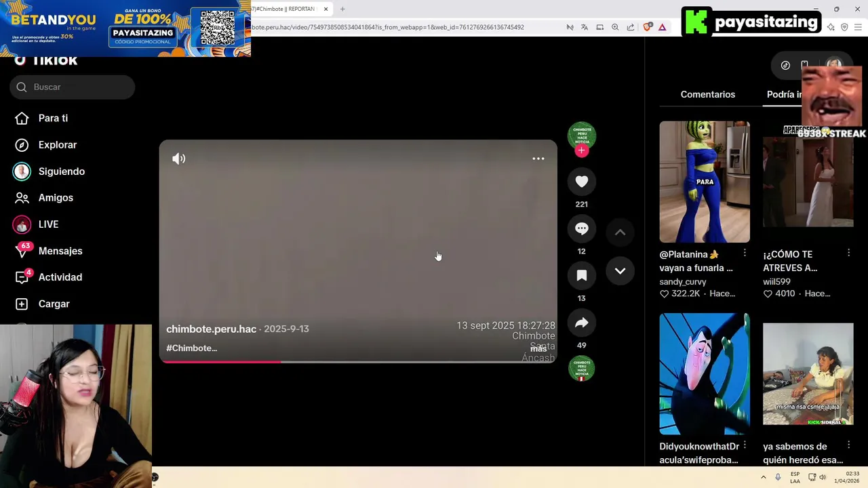This screenshot has width=868, height=488.
Task: Expand the description with 'más'
Action: tap(538, 348)
